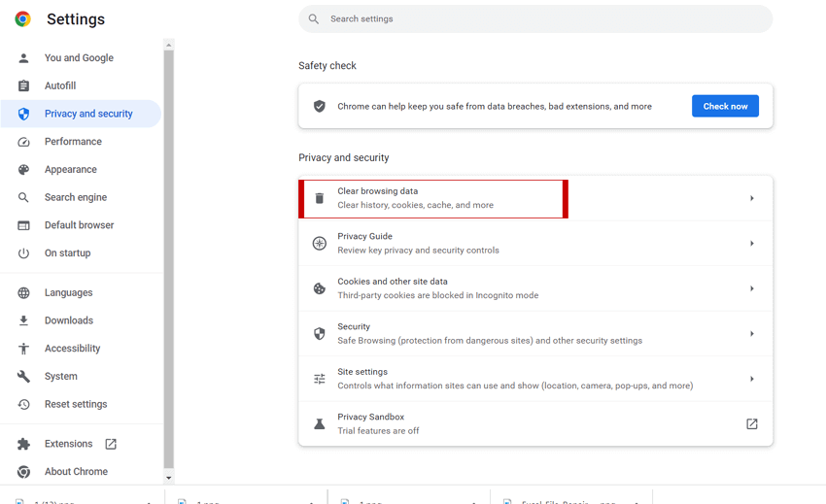Expand the Site settings row arrow
Viewport: 826px width, 504px height.
coord(752,379)
